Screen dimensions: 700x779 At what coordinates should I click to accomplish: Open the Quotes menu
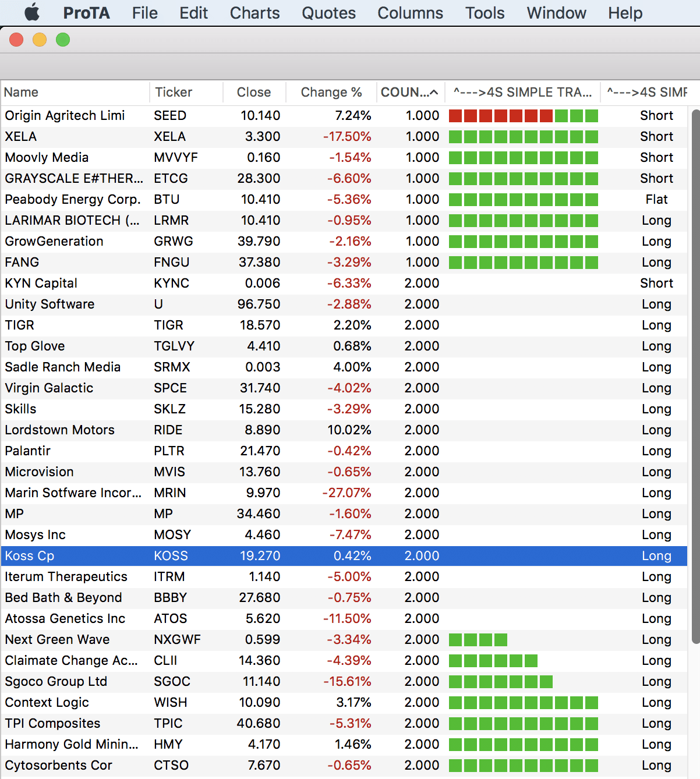coord(328,13)
